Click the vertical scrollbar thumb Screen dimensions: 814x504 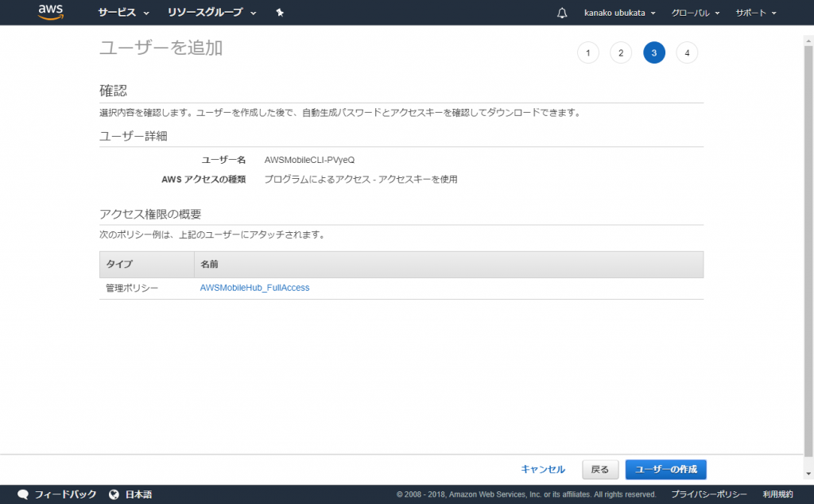coord(808,251)
